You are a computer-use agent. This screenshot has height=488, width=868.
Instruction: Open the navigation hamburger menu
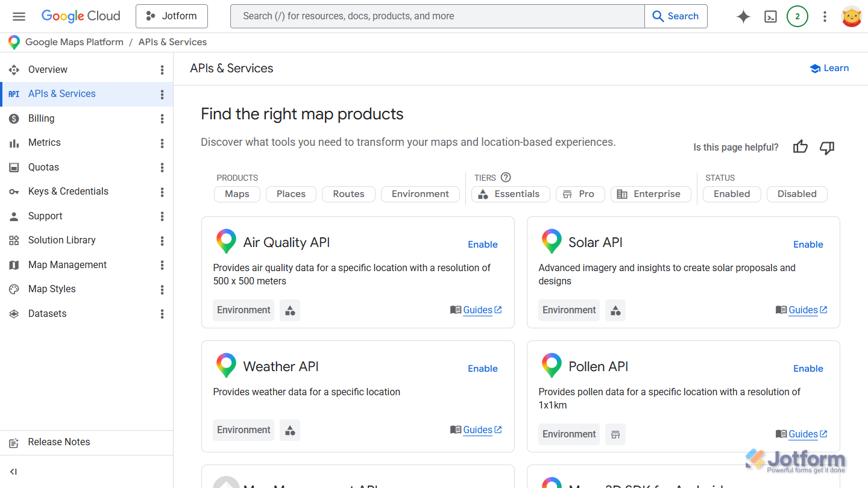(x=19, y=16)
